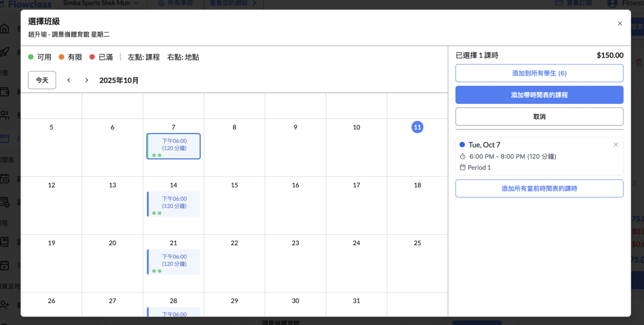Click the 所有學校 top bar item

178,4
